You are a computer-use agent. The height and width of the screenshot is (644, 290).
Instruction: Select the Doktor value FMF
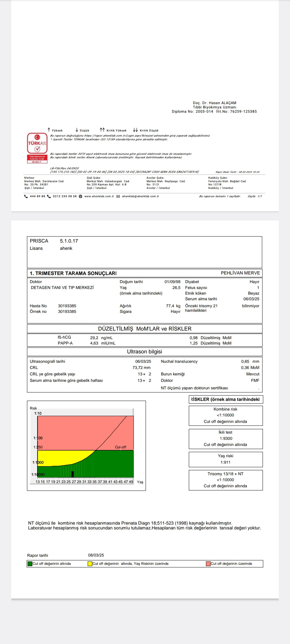[255, 380]
